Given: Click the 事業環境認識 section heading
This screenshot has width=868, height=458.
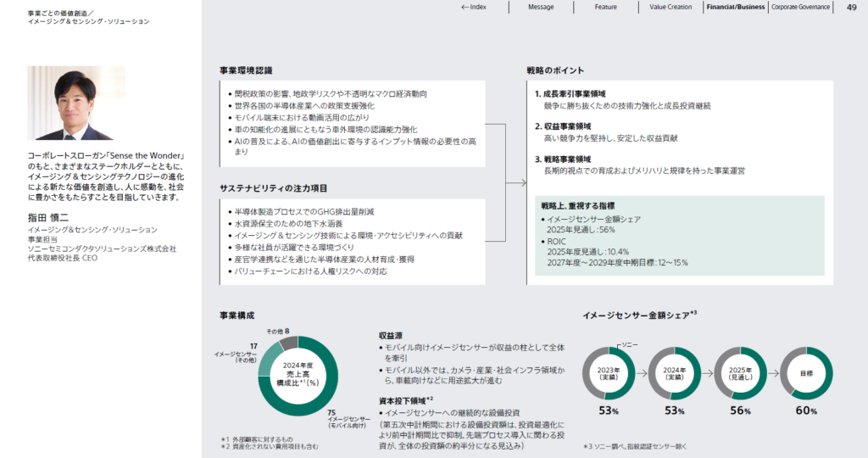Looking at the screenshot, I should (246, 70).
